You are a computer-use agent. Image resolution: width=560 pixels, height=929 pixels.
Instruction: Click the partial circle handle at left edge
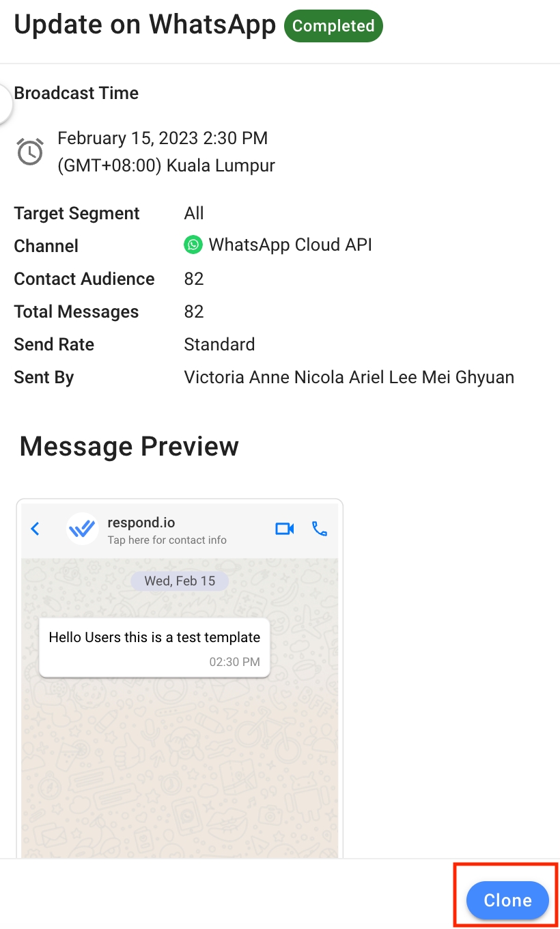[5, 105]
